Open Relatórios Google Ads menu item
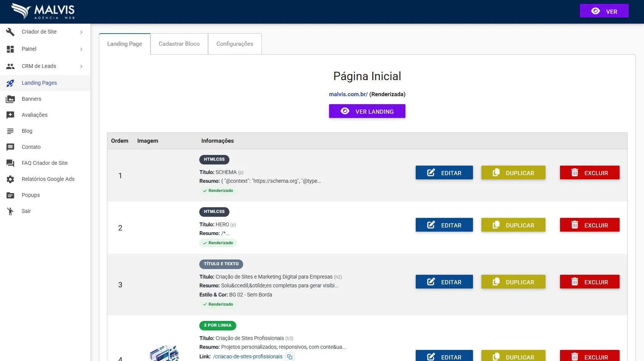 (45, 179)
